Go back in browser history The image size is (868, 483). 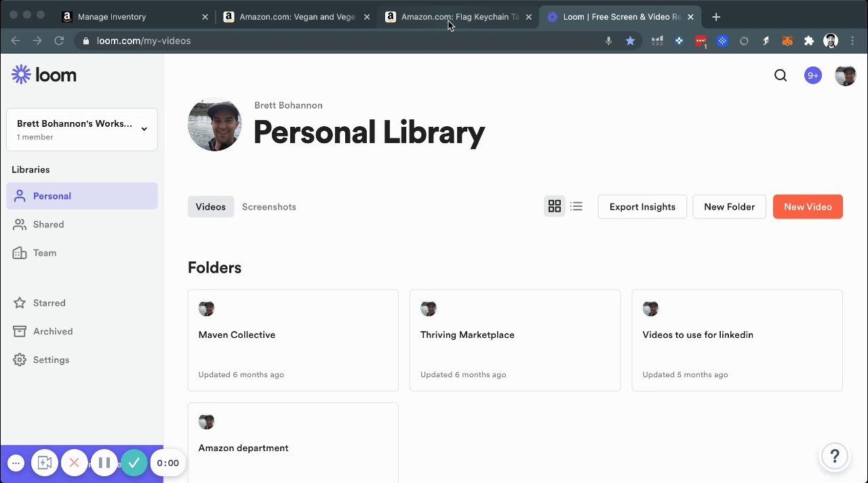[16, 41]
